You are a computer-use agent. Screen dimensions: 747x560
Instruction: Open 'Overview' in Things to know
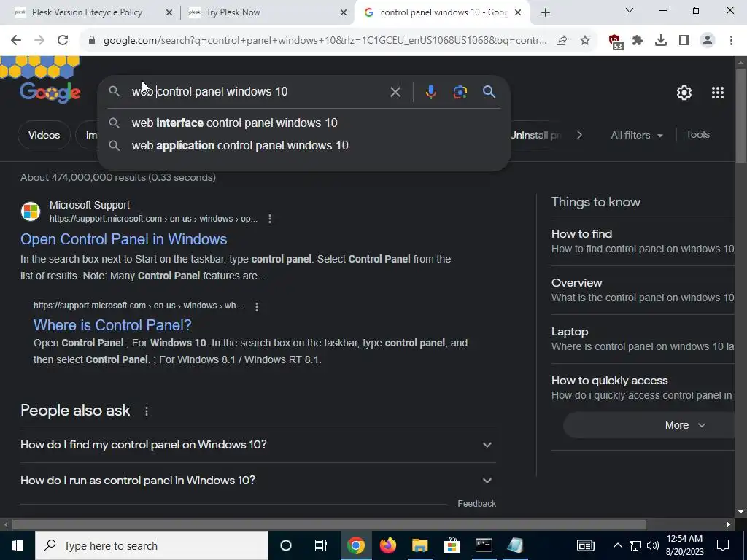click(643, 290)
